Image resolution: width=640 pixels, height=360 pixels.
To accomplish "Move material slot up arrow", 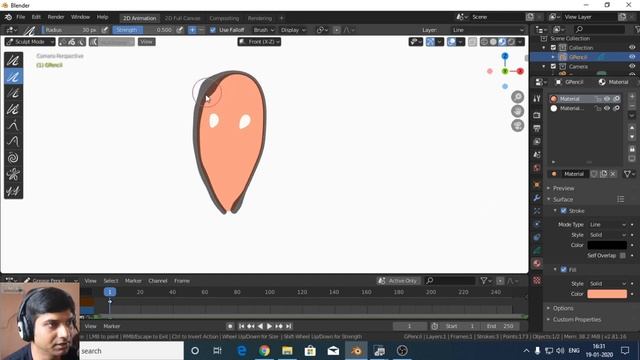I will [x=632, y=128].
